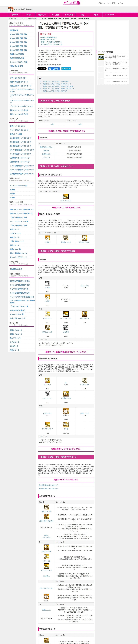Jump to 攻略おすすめキャラ in the 目次
138x644 pixels.
(x=58, y=89)
